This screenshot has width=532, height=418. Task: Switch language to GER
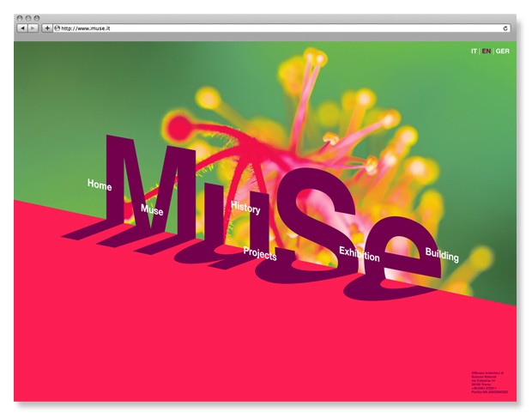[503, 51]
